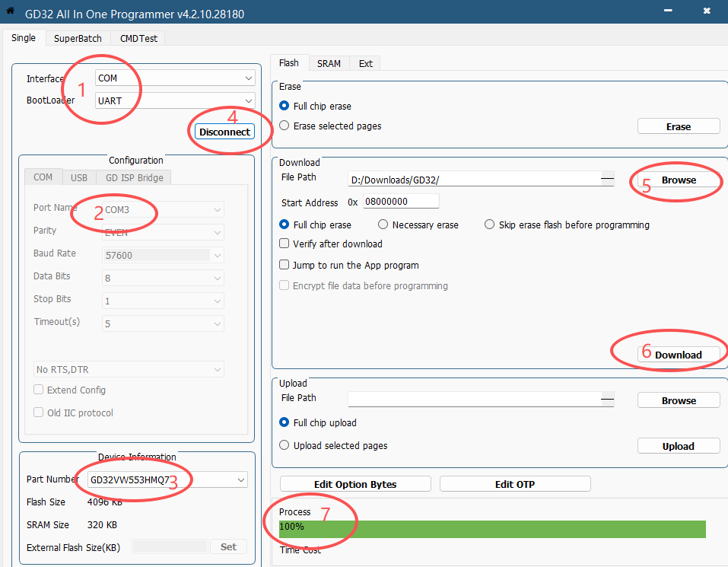Click the app home icon in title bar
Viewport: 728px width, 567px height.
point(11,12)
